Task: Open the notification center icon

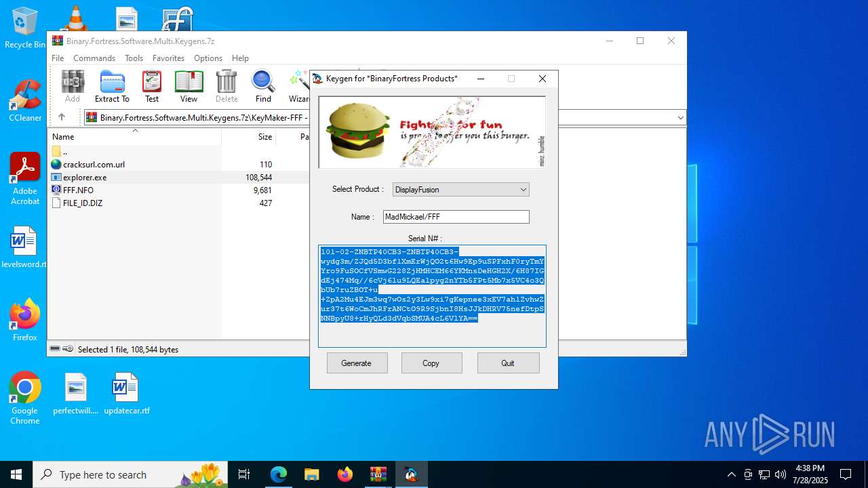Action: click(846, 474)
